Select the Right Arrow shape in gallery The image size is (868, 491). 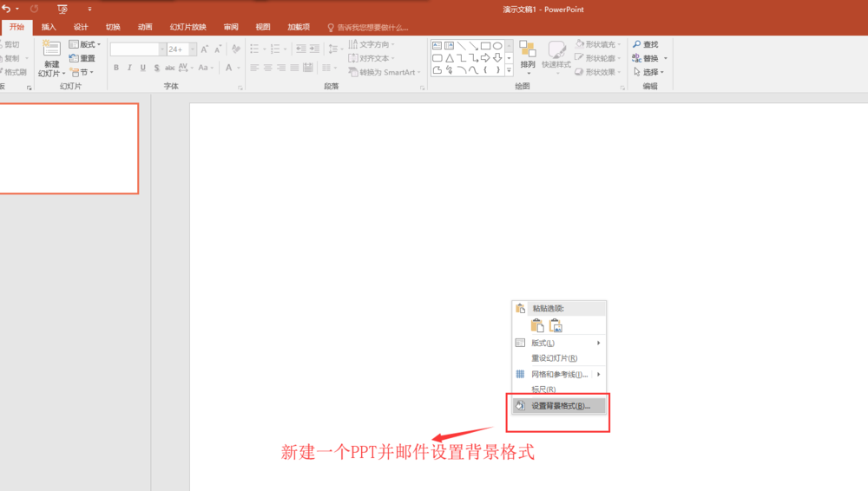(485, 58)
